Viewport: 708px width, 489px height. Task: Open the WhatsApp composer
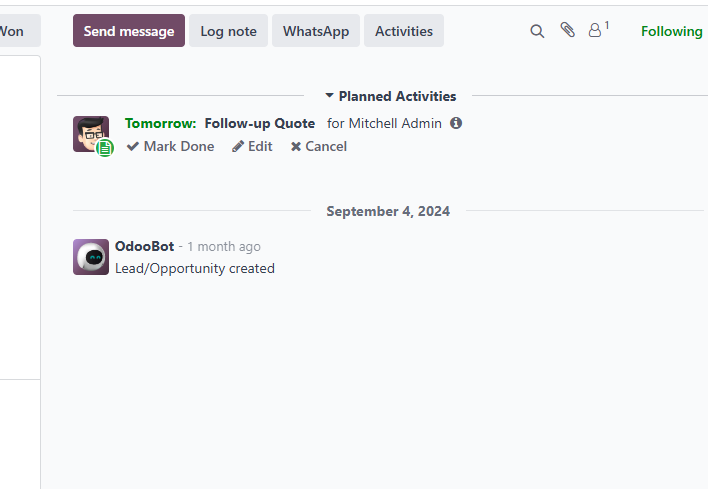pos(316,31)
